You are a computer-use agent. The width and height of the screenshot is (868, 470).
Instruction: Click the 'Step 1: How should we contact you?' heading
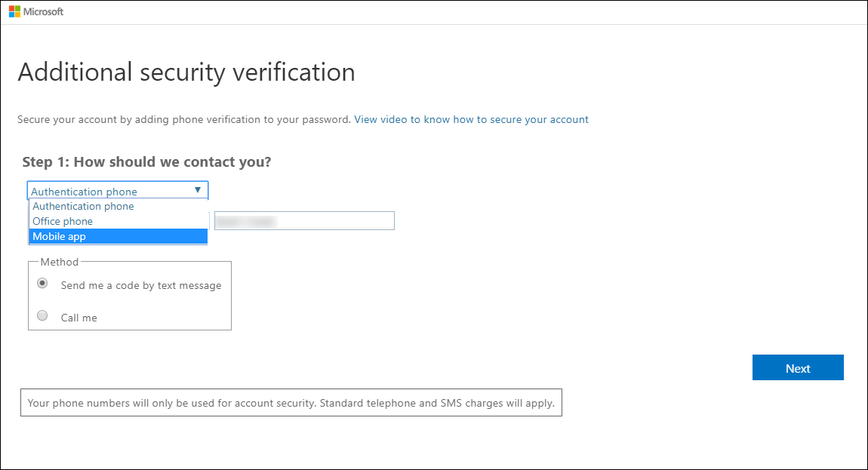(146, 162)
